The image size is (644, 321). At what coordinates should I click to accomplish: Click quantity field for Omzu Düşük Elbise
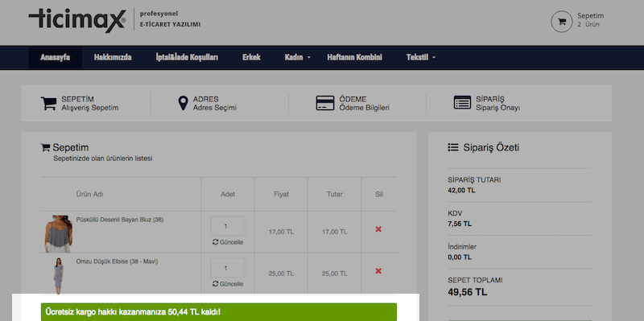coord(228,268)
